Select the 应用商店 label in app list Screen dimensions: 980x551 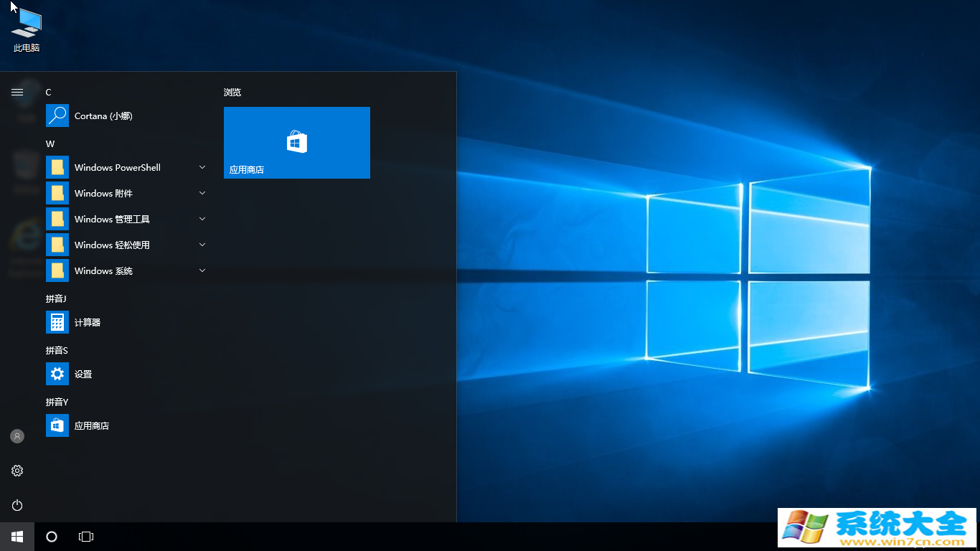coord(92,425)
